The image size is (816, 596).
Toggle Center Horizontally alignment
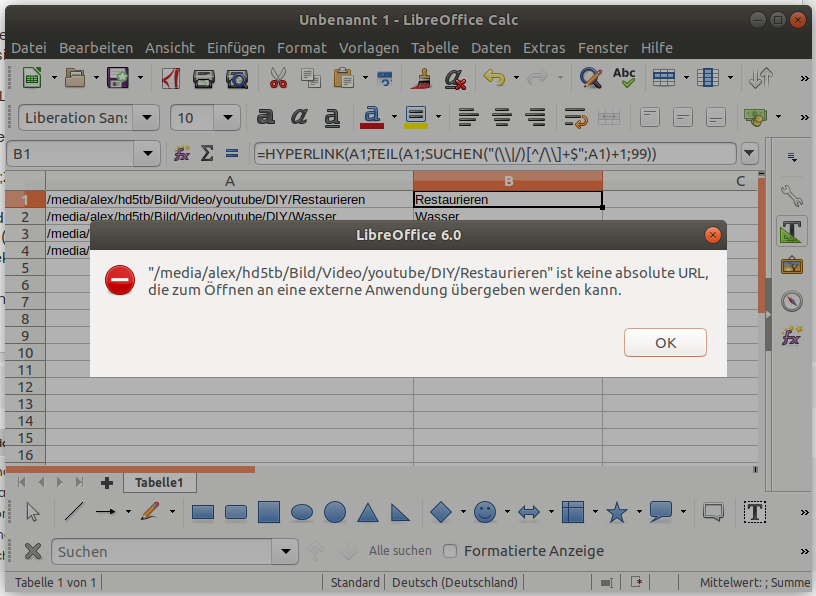[502, 117]
